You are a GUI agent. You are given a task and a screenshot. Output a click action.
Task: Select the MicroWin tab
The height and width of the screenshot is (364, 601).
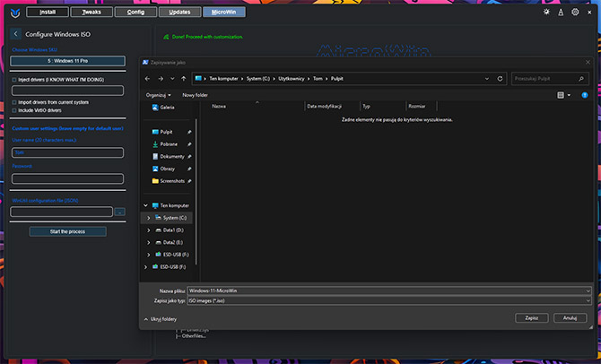point(224,13)
